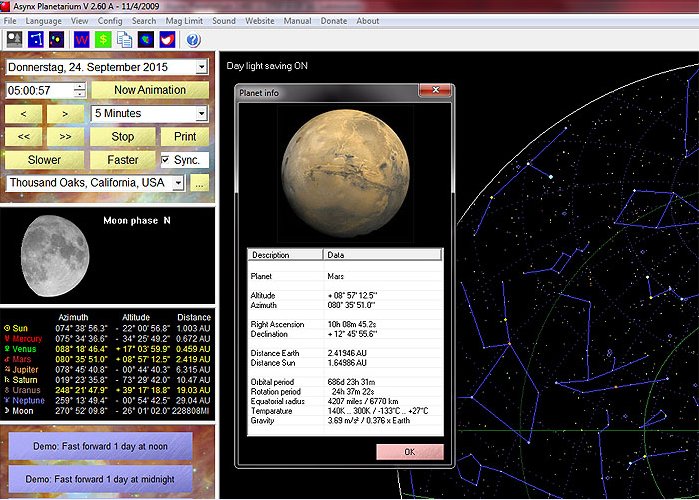
Task: Click the Data column header
Action: click(x=382, y=255)
